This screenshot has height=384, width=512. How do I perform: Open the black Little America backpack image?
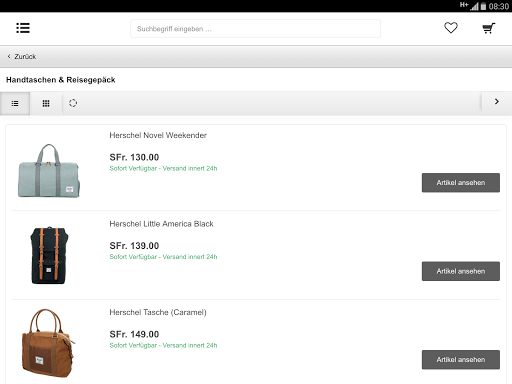coord(49,255)
